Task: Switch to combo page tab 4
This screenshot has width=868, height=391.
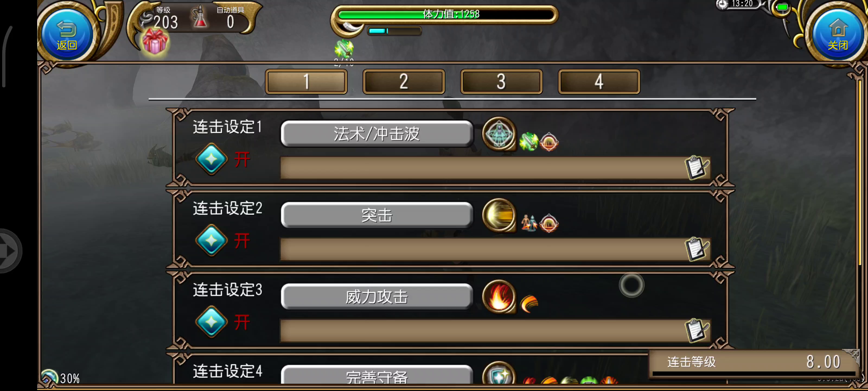Action: coord(599,82)
